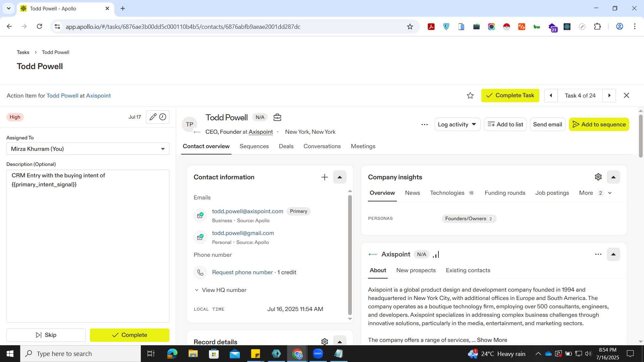The height and width of the screenshot is (362, 644).
Task: Open Axispoint card ellipsis menu
Action: point(598,254)
